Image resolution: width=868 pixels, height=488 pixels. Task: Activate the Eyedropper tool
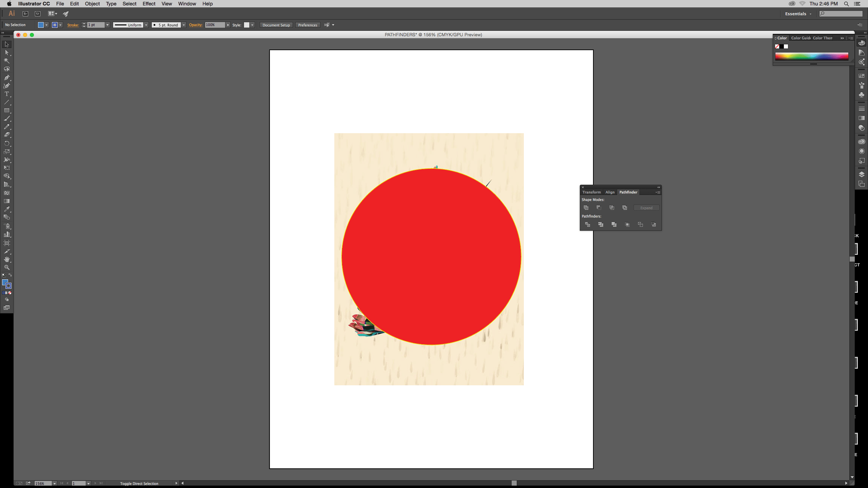7,209
